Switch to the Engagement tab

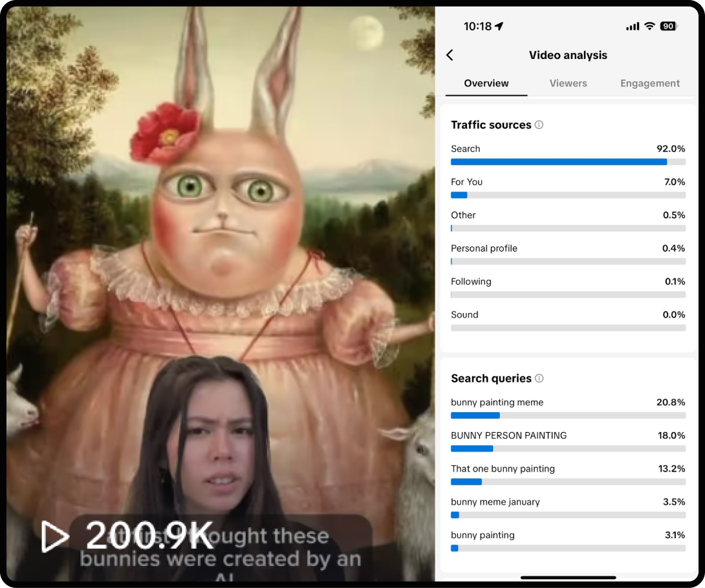pyautogui.click(x=649, y=83)
